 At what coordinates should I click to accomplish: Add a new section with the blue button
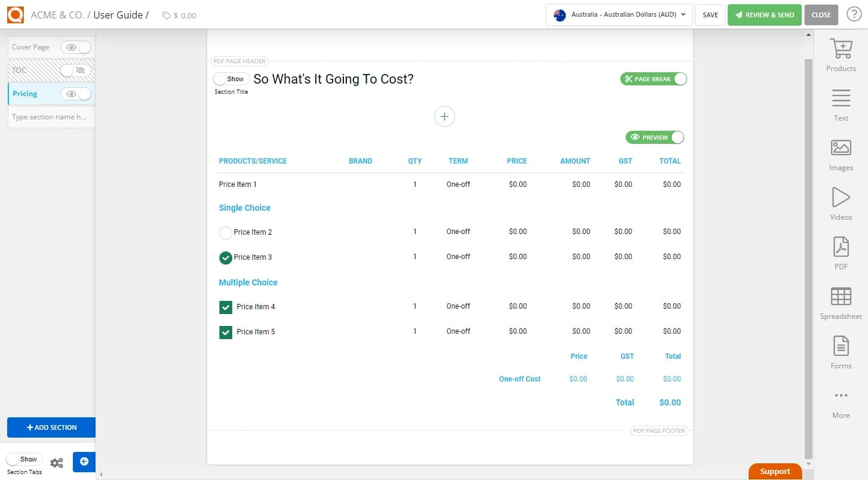click(51, 427)
